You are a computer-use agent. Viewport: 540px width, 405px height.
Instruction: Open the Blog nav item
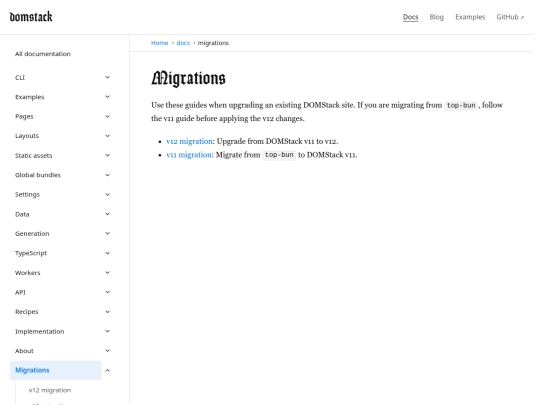click(x=436, y=17)
